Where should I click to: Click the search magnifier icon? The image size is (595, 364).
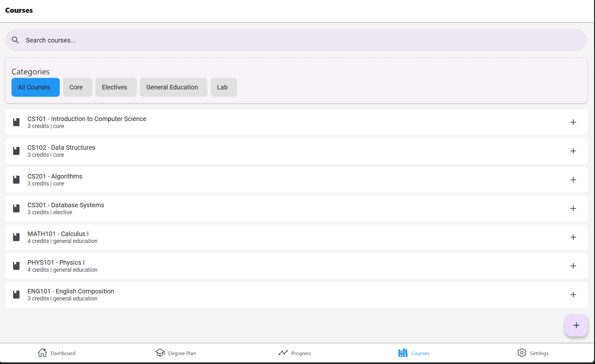(15, 40)
